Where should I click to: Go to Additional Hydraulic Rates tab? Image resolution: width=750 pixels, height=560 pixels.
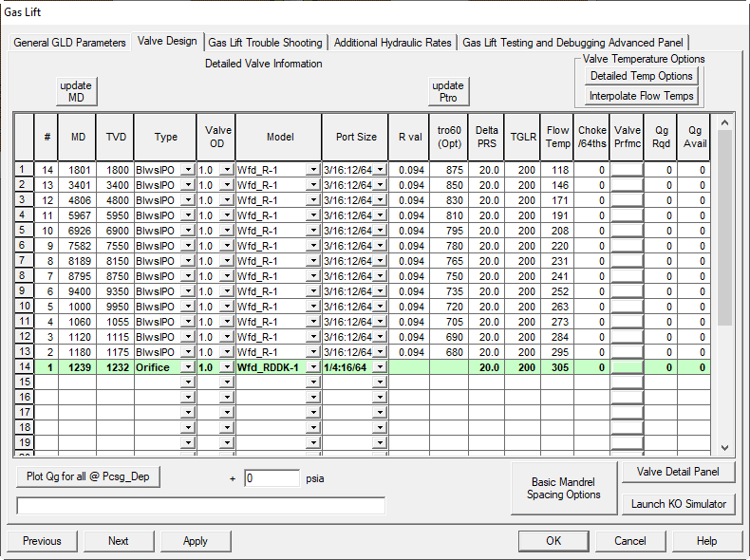[393, 43]
